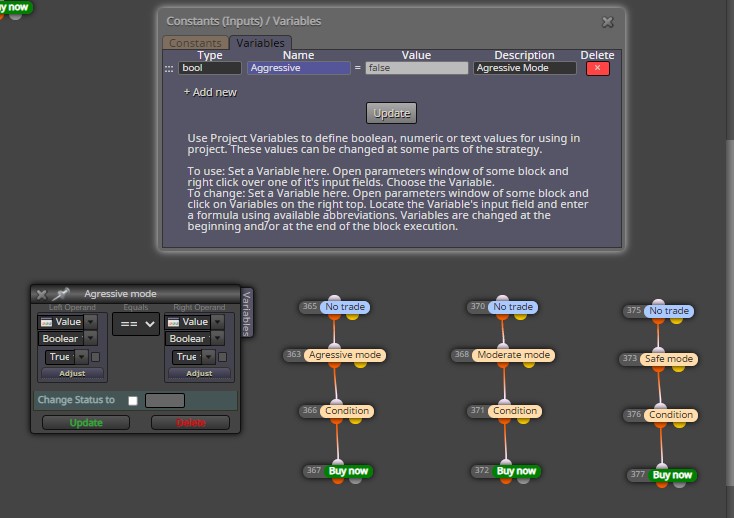This screenshot has height=518, width=734.
Task: Edit the variable Value field 'false'
Action: 417,68
